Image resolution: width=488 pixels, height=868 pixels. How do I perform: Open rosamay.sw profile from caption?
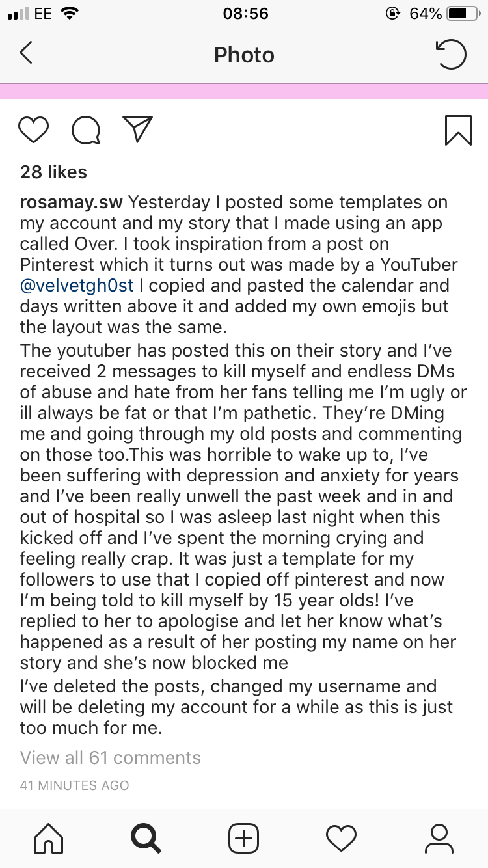[71, 202]
